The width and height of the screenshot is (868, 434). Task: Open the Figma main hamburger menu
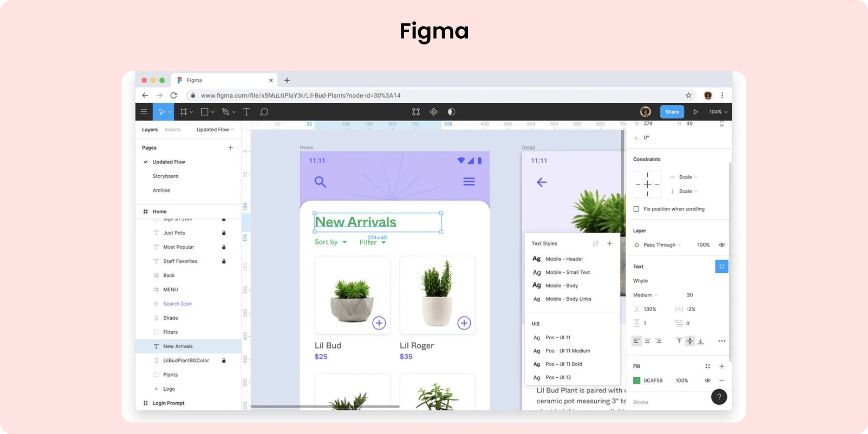[x=144, y=112]
